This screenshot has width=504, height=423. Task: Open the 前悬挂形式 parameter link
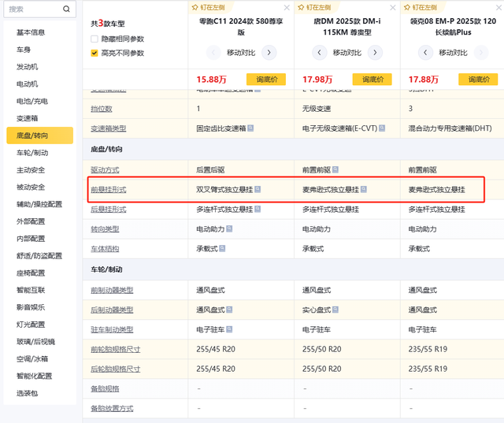point(109,190)
